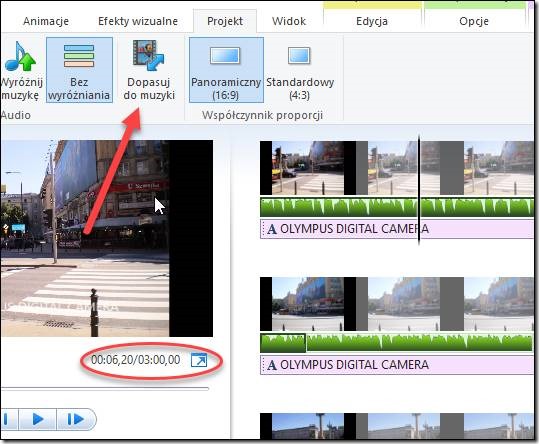The image size is (539, 444).
Task: Choose Standardowy (4:3) aspect ratio
Action: (x=300, y=70)
